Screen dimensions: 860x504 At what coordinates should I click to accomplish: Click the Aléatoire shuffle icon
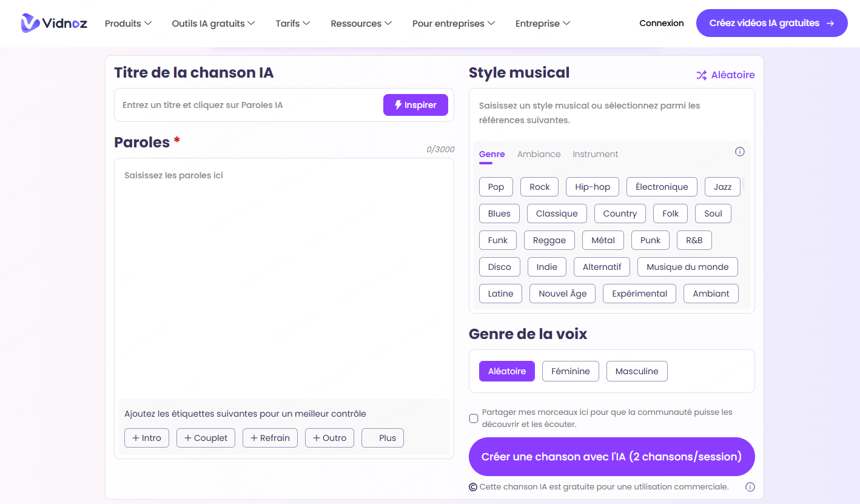tap(701, 75)
